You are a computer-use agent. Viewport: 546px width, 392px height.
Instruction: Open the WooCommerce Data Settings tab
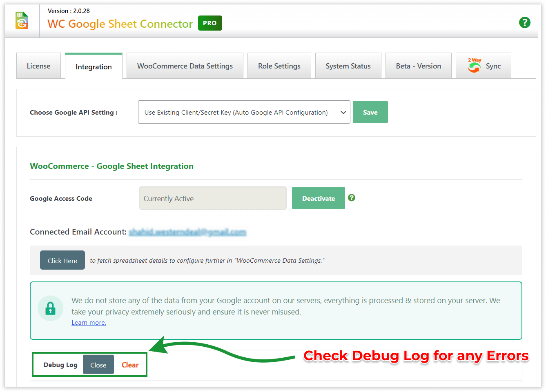(x=185, y=65)
